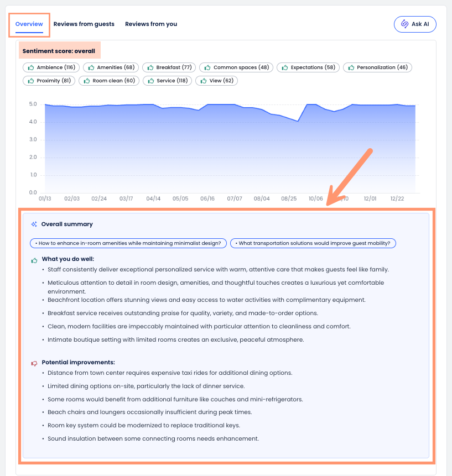Click the sparkle icon beside Overall summary

pos(34,224)
